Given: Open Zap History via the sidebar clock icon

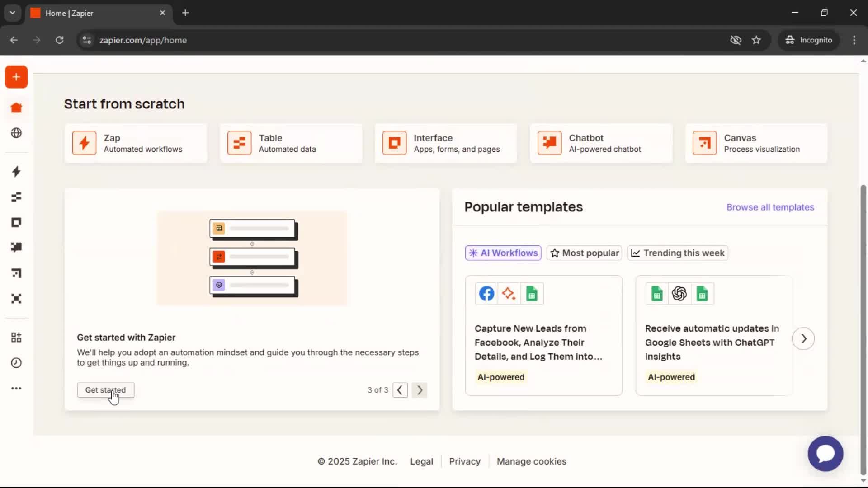Looking at the screenshot, I should coord(16,363).
